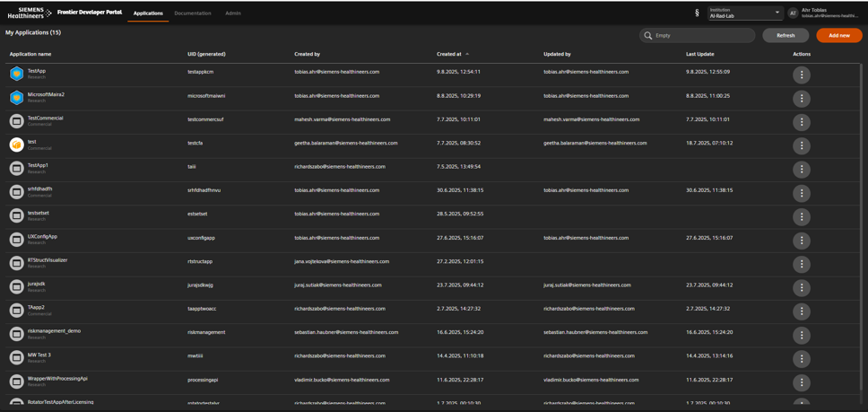Image resolution: width=868 pixels, height=412 pixels.
Task: Open actions menu for TAapp2 row
Action: (801, 311)
